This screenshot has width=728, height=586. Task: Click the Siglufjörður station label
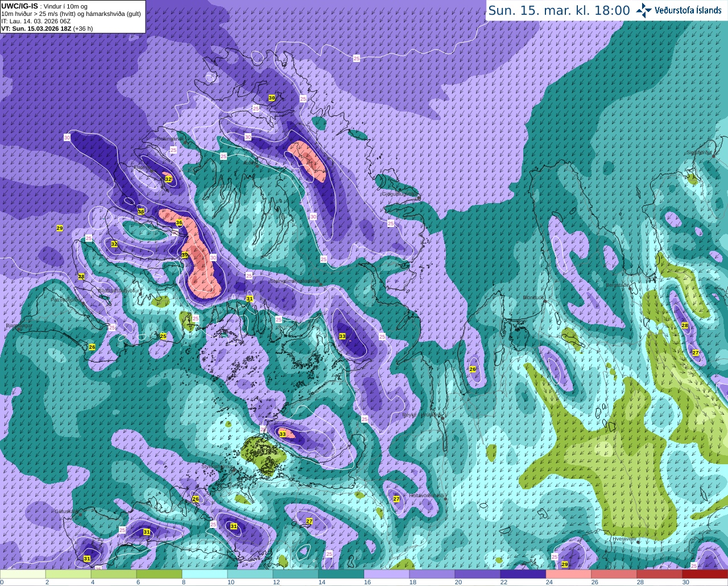click(x=700, y=152)
